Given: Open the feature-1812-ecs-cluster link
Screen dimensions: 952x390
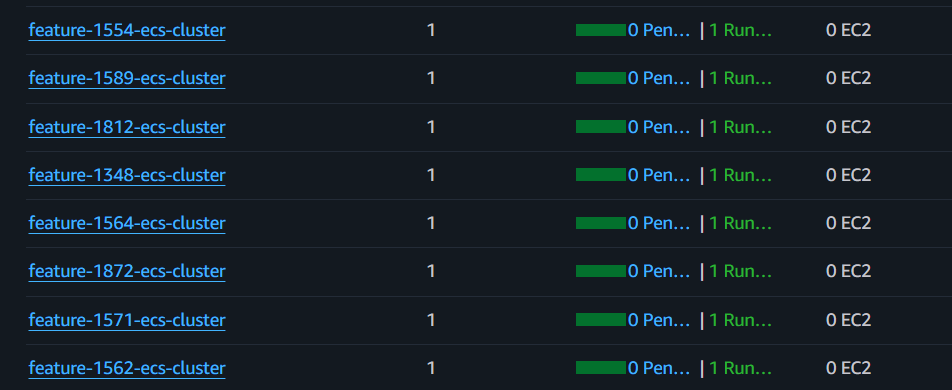Looking at the screenshot, I should click(x=127, y=127).
